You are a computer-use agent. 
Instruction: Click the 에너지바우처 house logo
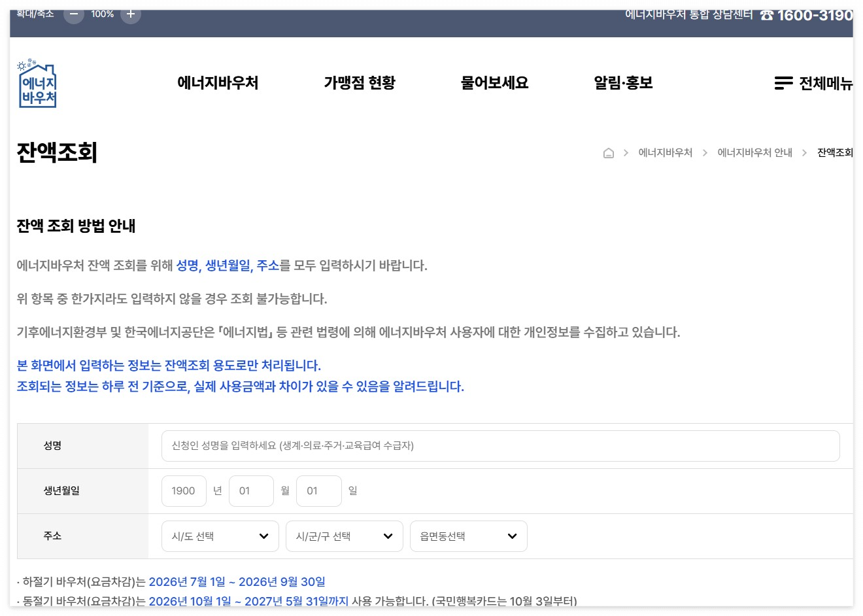(37, 83)
